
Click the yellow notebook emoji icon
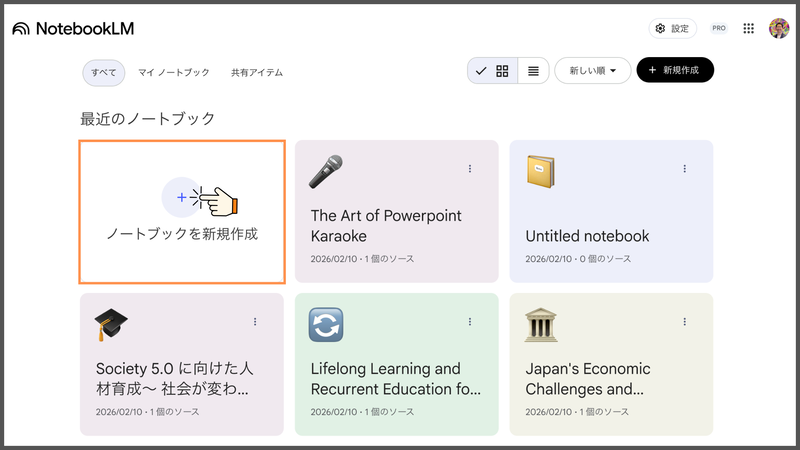point(541,172)
